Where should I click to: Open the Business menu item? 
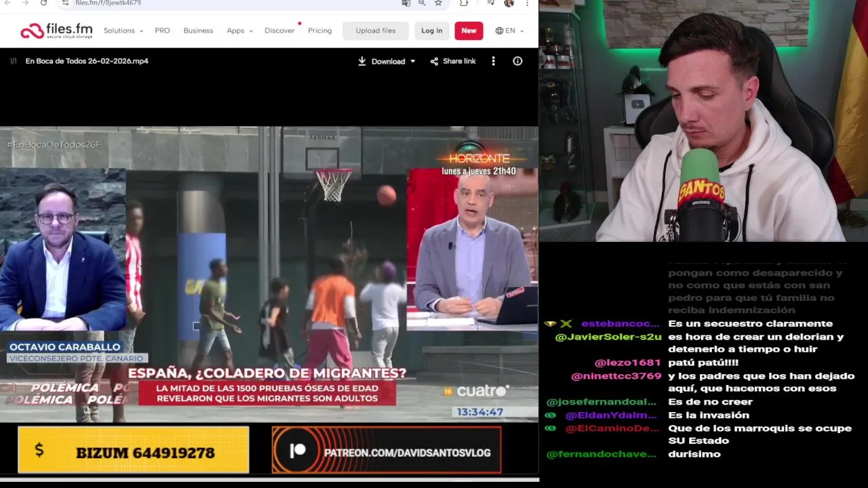tap(198, 30)
